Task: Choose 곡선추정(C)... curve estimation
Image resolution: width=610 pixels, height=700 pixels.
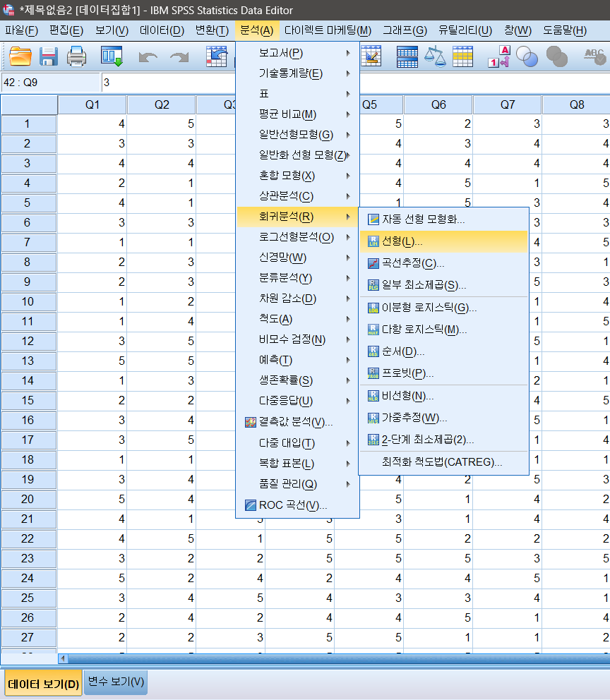Action: click(443, 263)
